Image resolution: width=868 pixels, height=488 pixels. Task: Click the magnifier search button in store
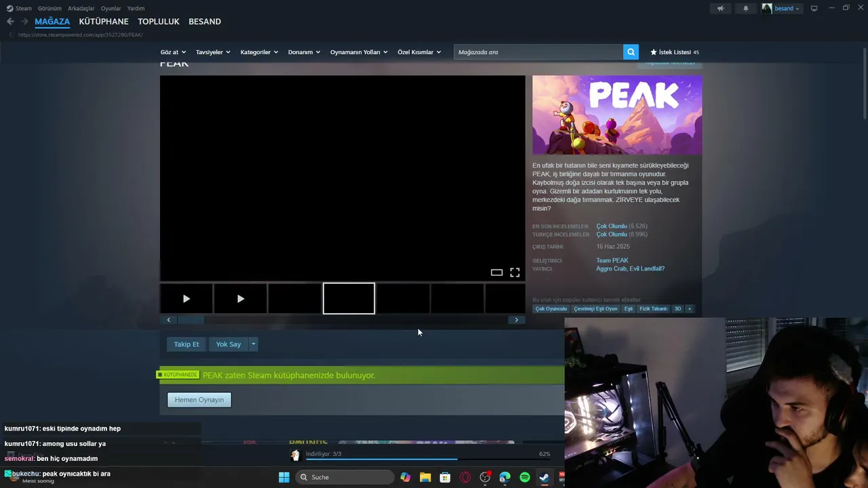(x=631, y=52)
